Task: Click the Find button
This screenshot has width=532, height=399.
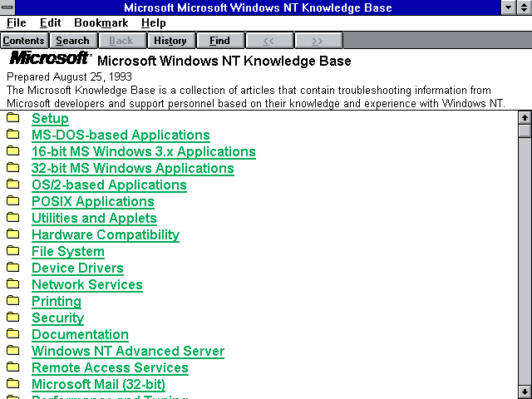Action: point(219,41)
